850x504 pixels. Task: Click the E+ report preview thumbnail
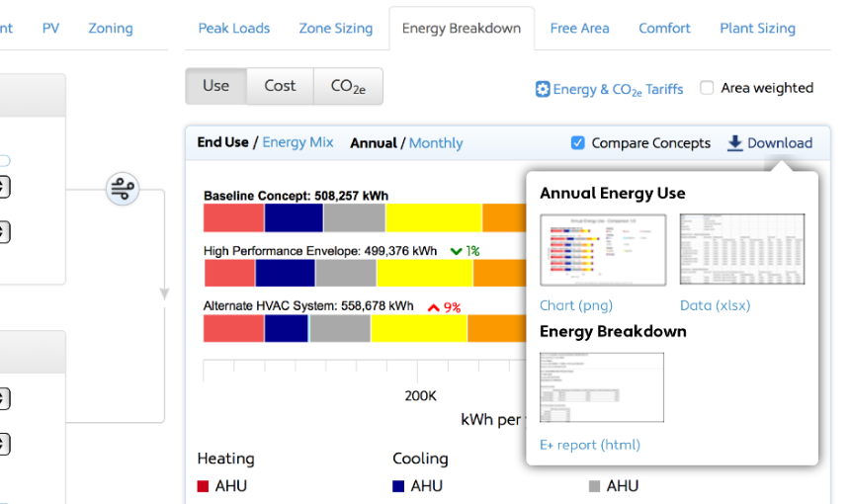(602, 387)
